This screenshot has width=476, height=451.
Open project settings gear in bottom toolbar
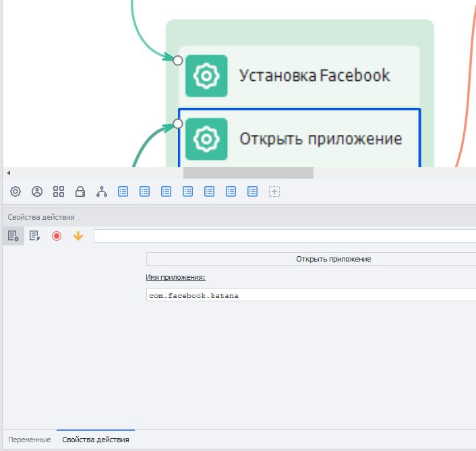pyautogui.click(x=16, y=191)
